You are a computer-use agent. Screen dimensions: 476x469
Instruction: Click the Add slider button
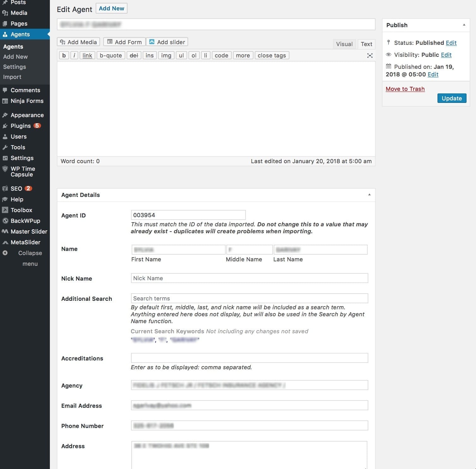167,42
